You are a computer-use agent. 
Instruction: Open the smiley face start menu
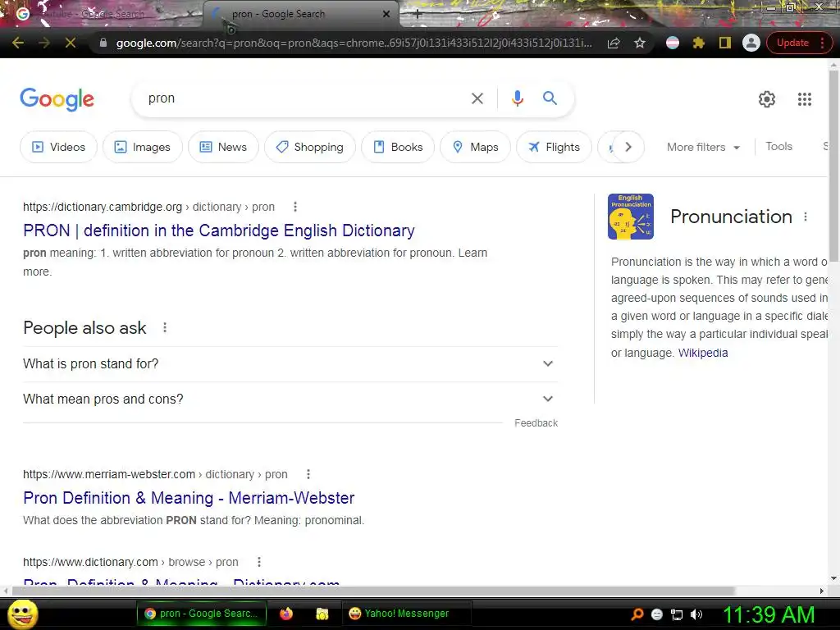click(23, 614)
